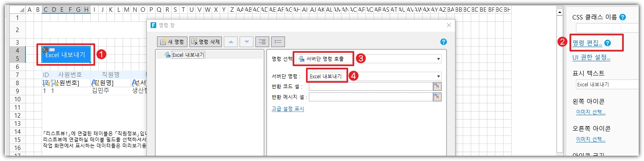Click cell picker icon for 반환 메시지 셀
Screen dimensions: 644x161
[x=437, y=97]
